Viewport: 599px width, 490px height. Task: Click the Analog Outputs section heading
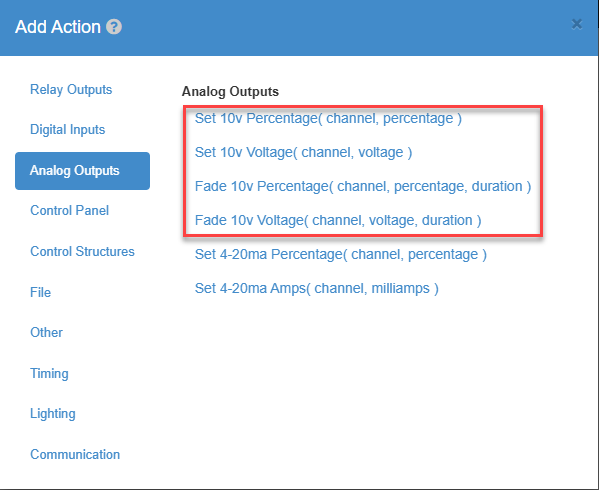coord(230,92)
